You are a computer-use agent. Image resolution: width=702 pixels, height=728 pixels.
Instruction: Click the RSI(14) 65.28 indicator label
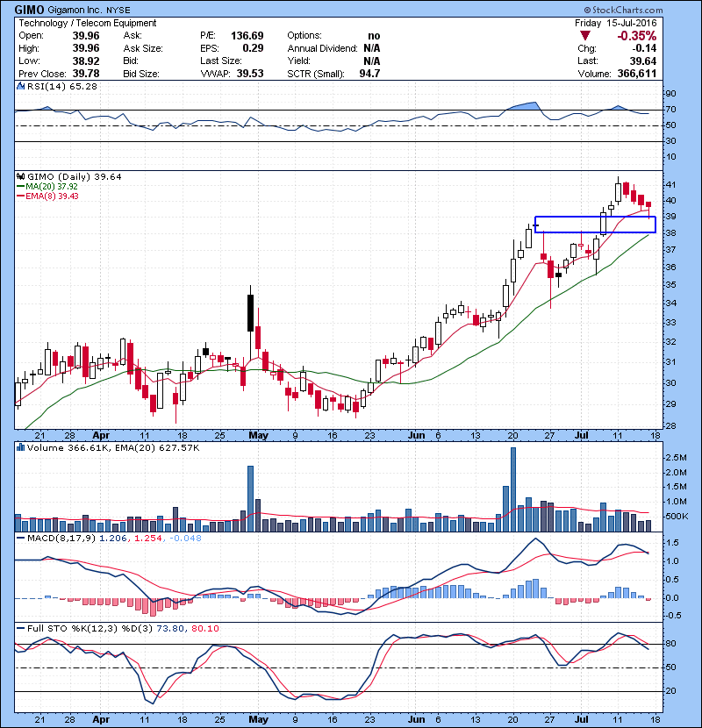62,86
